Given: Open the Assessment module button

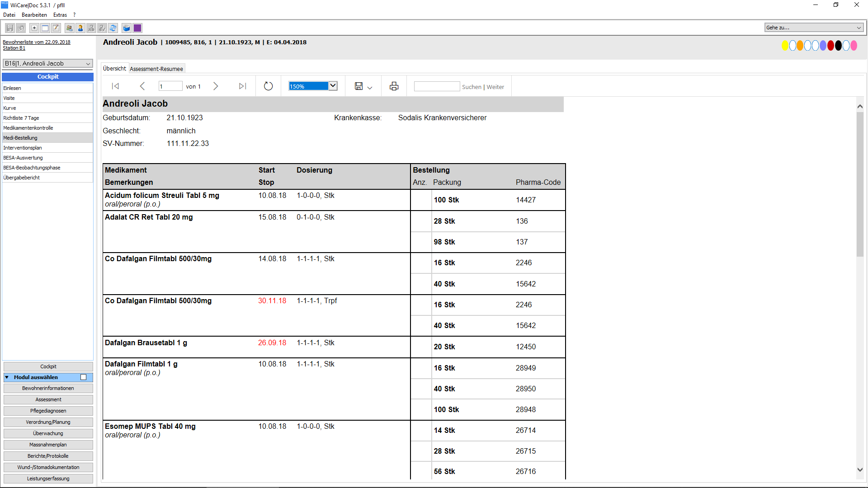Looking at the screenshot, I should [x=48, y=399].
